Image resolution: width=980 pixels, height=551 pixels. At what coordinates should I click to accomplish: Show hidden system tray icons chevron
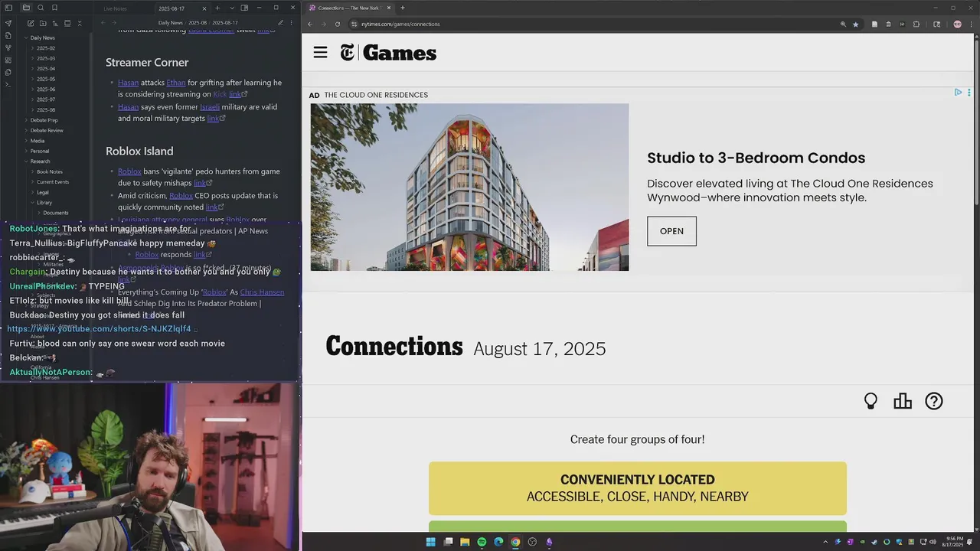coord(825,542)
